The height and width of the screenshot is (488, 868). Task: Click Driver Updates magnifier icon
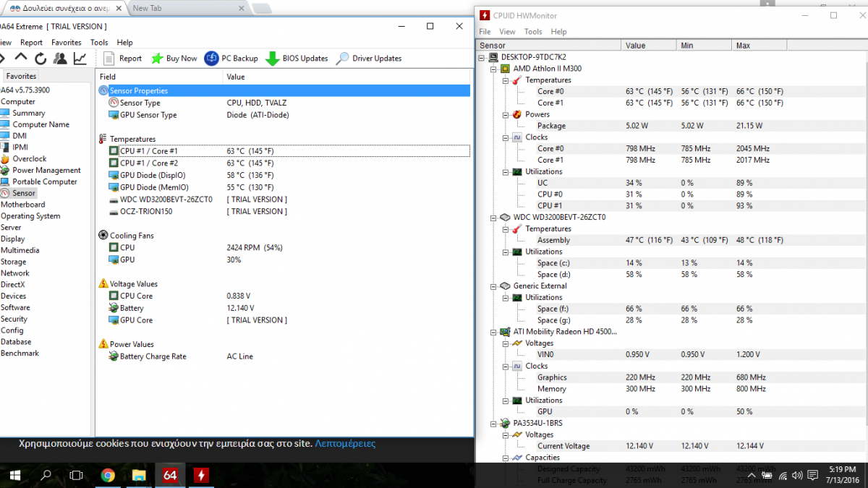[x=342, y=59]
